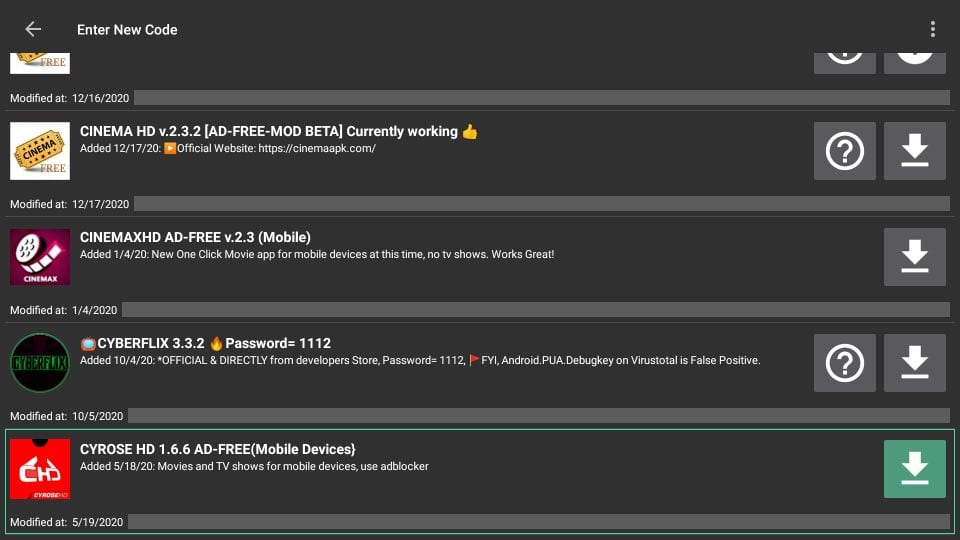Click the CINEMAX film reel thumbnail
Screen dimensions: 960x540
click(x=40, y=257)
